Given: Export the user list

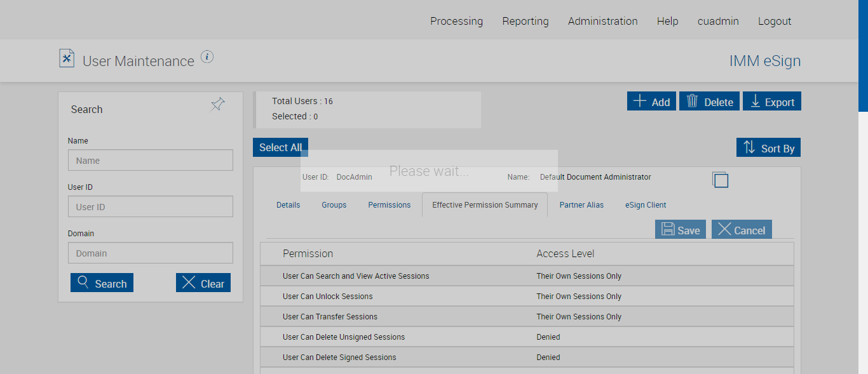Looking at the screenshot, I should point(772,102).
